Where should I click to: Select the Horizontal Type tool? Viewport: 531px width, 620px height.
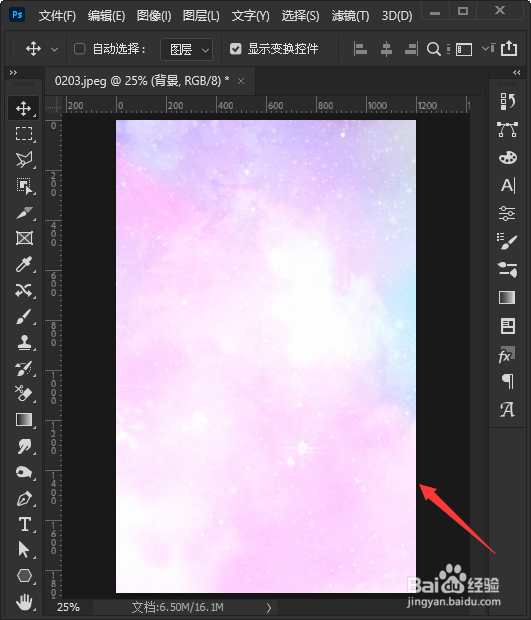(25, 524)
